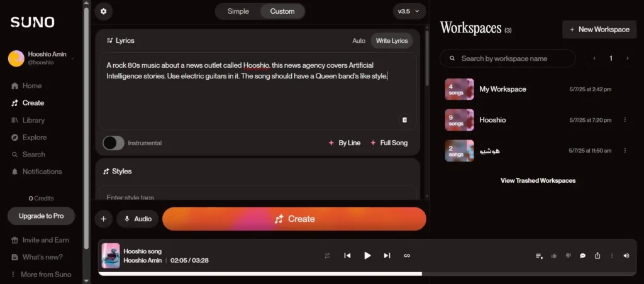This screenshot has width=644, height=284.
Task: Open Explore in the sidebar
Action: coord(29,138)
